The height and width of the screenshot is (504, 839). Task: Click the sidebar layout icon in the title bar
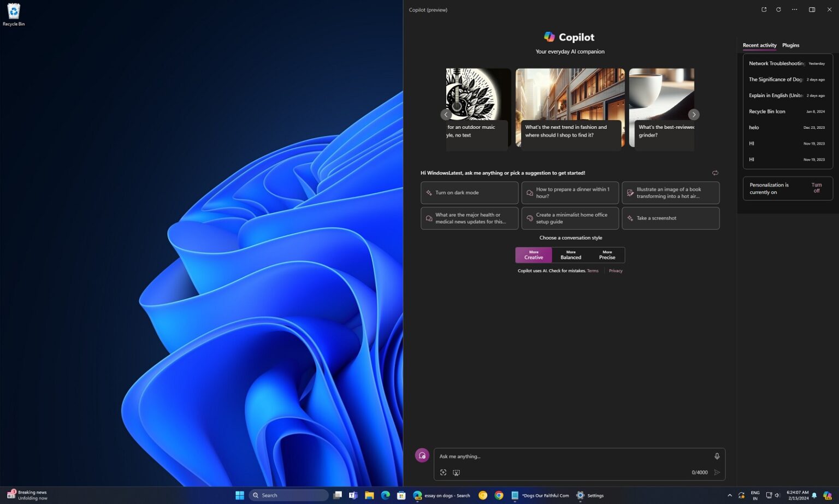click(812, 9)
